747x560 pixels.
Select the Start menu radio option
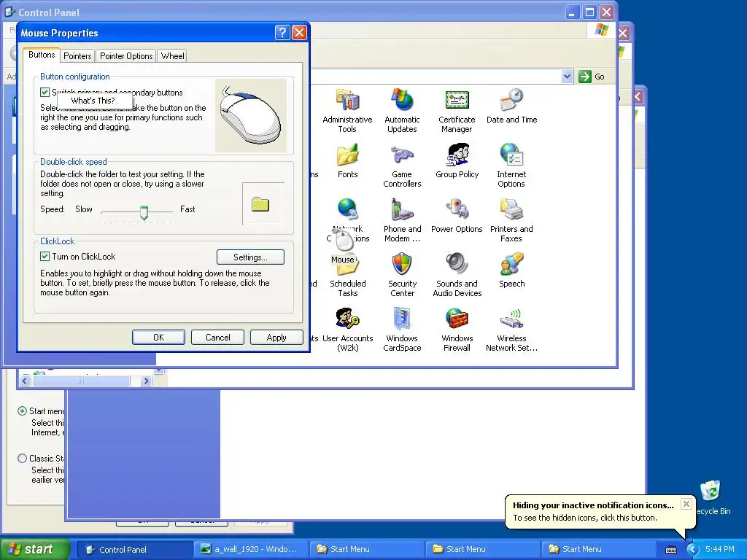pos(22,411)
